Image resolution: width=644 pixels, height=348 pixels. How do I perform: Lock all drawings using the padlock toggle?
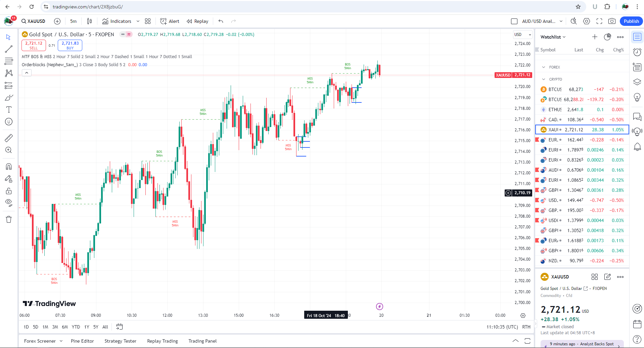(8, 191)
